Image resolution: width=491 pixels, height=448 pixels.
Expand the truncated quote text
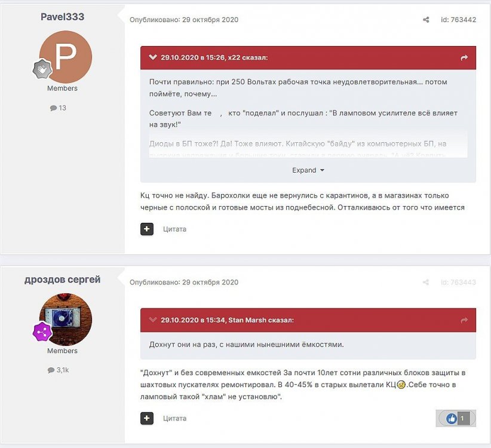click(308, 170)
